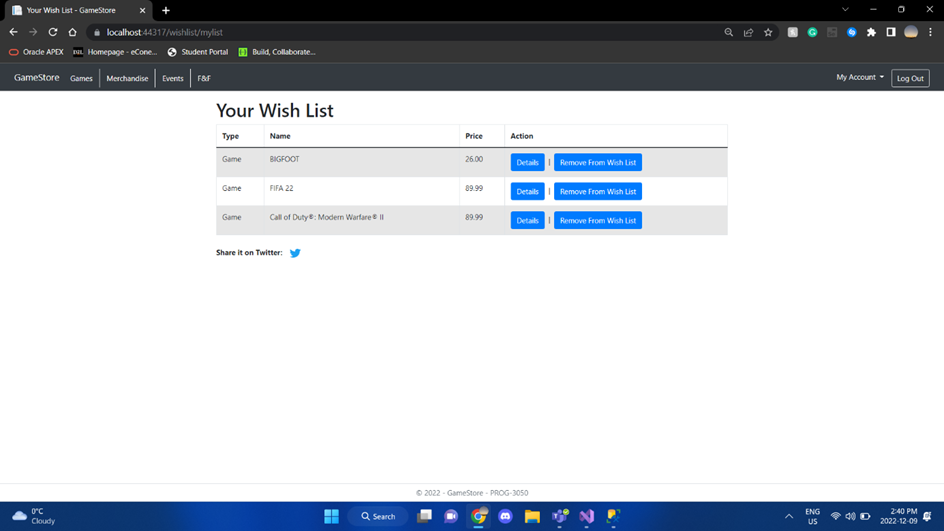Open Visual Studio from taskbar
The width and height of the screenshot is (944, 531).
click(586, 517)
